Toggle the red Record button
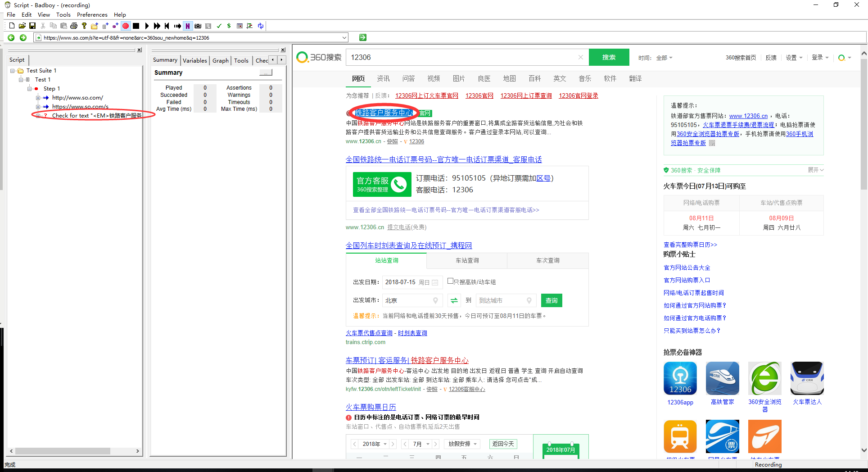The height and width of the screenshot is (472, 868). tap(126, 26)
